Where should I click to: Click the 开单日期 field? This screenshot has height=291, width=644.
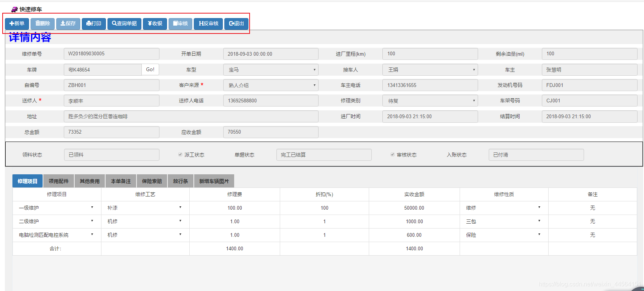[271, 54]
